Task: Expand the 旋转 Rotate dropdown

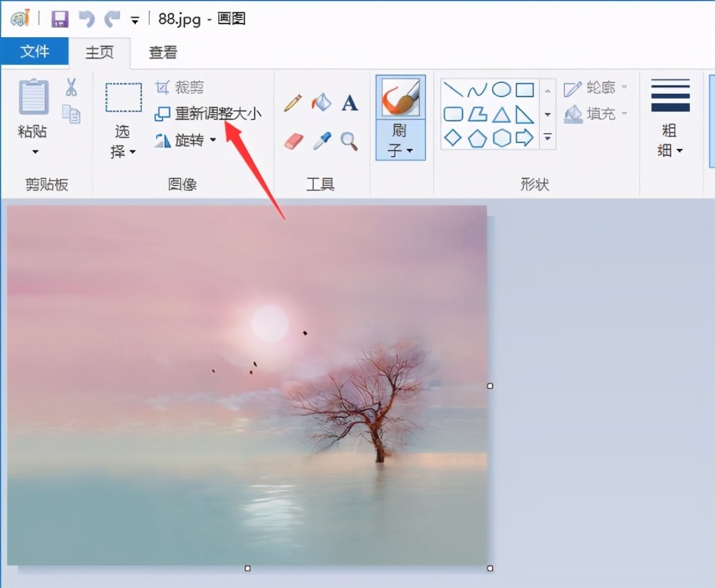Action: point(213,141)
